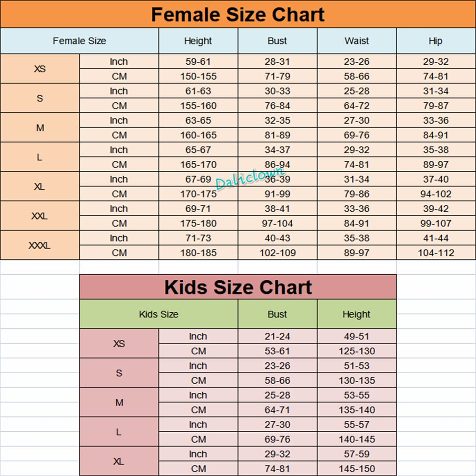
Task: Click the 150-155 height cell
Action: (198, 76)
